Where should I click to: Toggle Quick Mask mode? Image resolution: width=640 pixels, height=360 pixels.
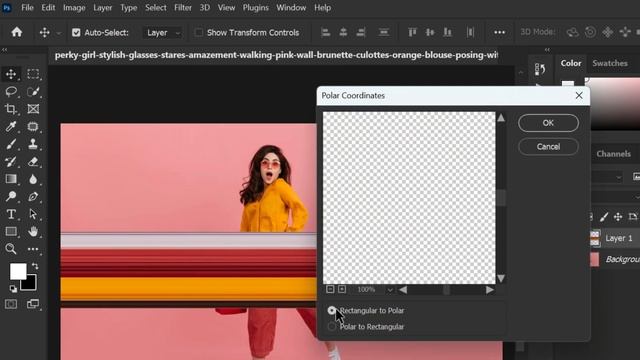click(11, 304)
